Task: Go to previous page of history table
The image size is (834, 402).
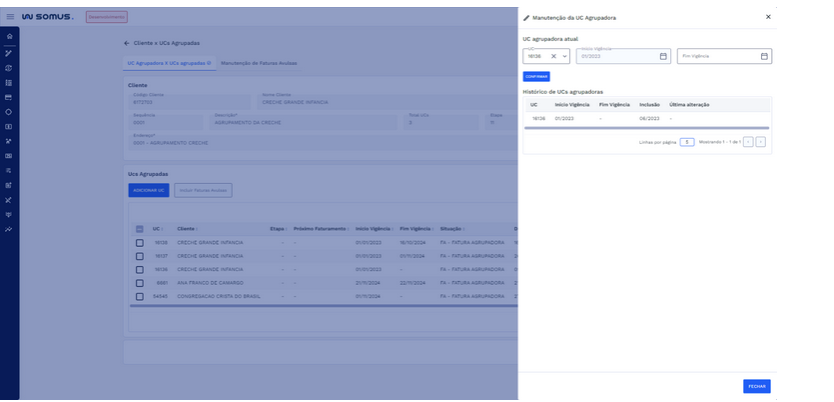Action: 748,142
